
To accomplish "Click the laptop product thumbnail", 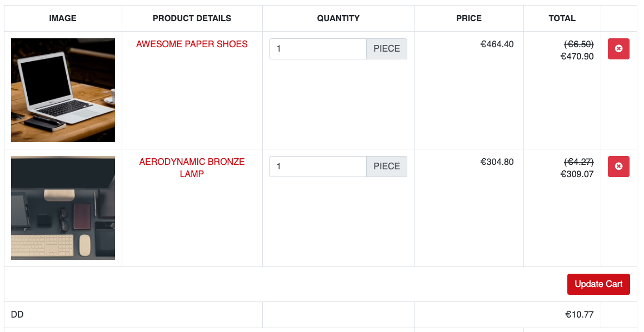I will (63, 90).
